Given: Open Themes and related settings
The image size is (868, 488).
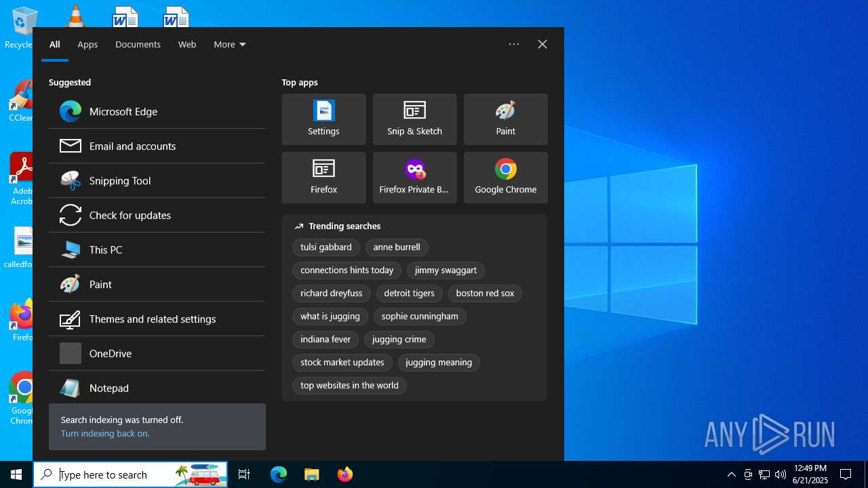Looking at the screenshot, I should point(157,319).
